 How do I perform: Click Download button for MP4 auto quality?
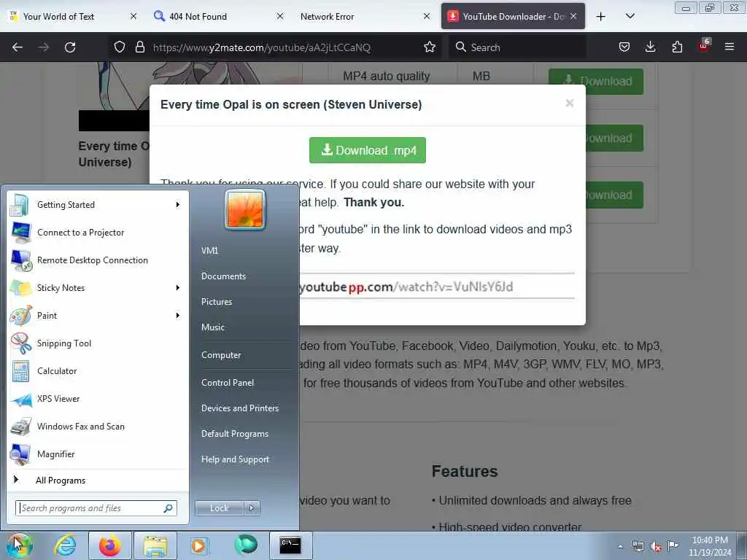point(596,81)
